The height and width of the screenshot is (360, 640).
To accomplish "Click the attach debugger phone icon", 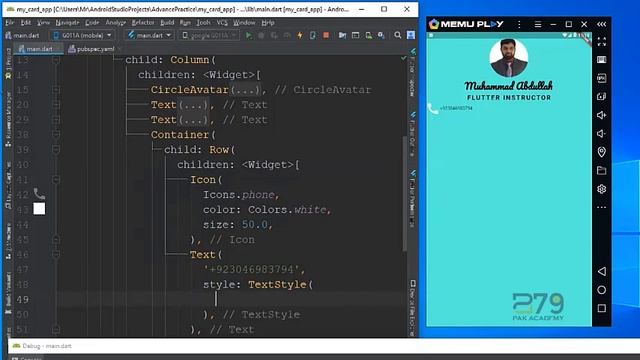I will click(x=313, y=36).
